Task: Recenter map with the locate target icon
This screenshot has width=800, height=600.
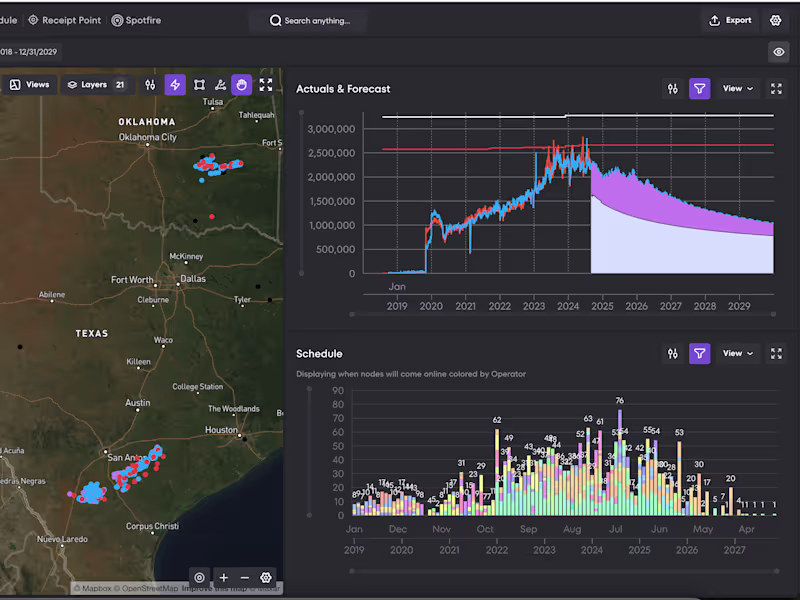Action: tap(199, 578)
